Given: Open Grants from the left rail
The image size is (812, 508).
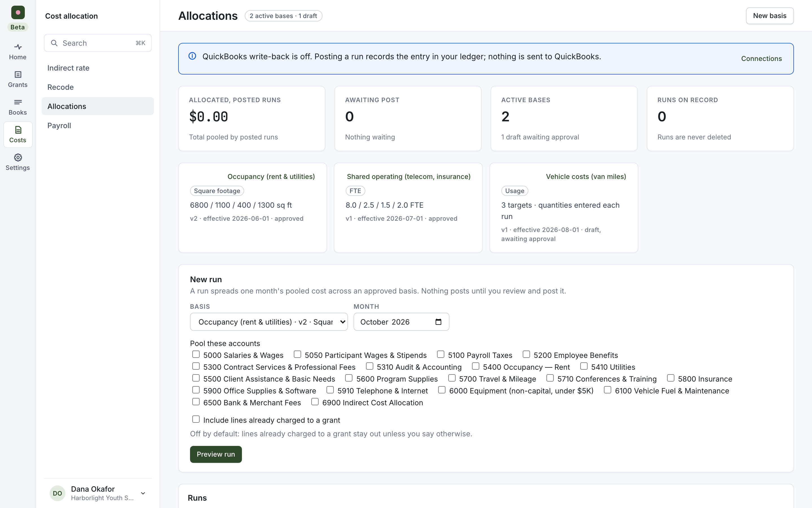Looking at the screenshot, I should pos(18,79).
